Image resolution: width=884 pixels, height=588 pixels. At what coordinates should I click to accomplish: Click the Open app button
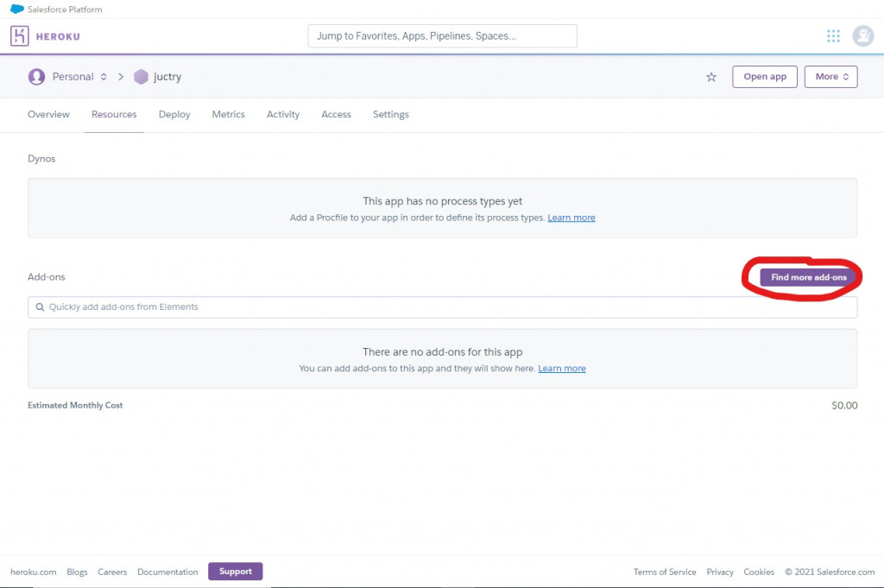(765, 77)
